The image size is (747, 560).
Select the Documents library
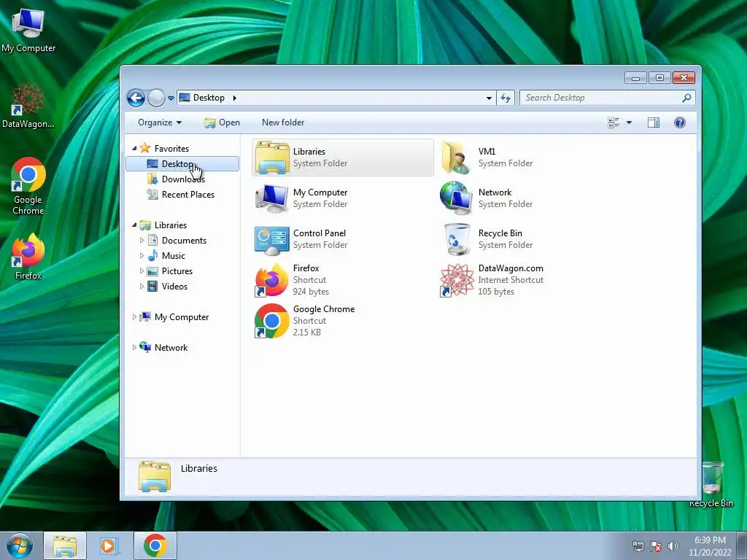coord(184,241)
